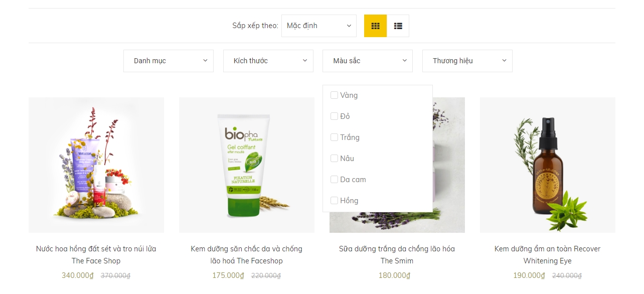Expand the Danh mục filter
Image resolution: width=644 pixels, height=294 pixels.
[169, 61]
